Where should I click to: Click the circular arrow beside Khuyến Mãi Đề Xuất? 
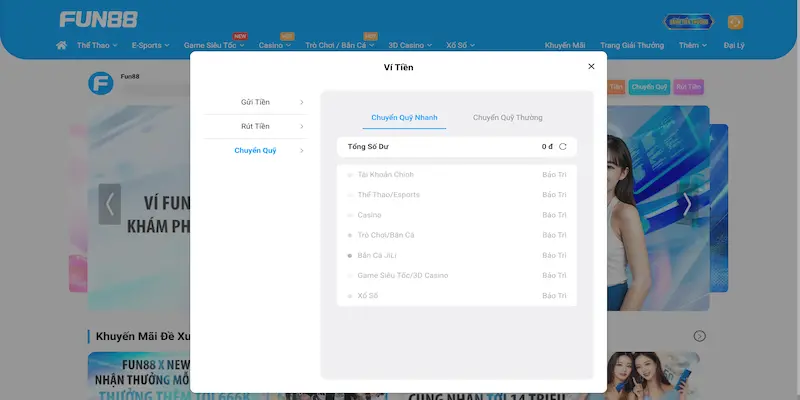point(700,336)
